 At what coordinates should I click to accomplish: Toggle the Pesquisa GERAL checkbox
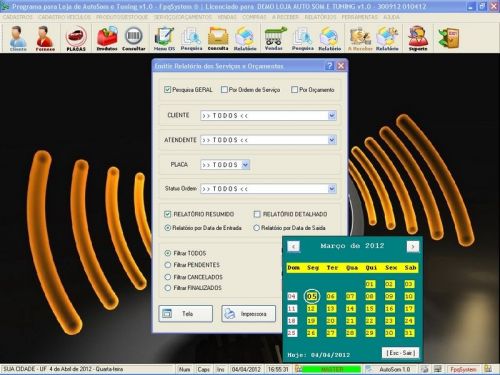167,89
